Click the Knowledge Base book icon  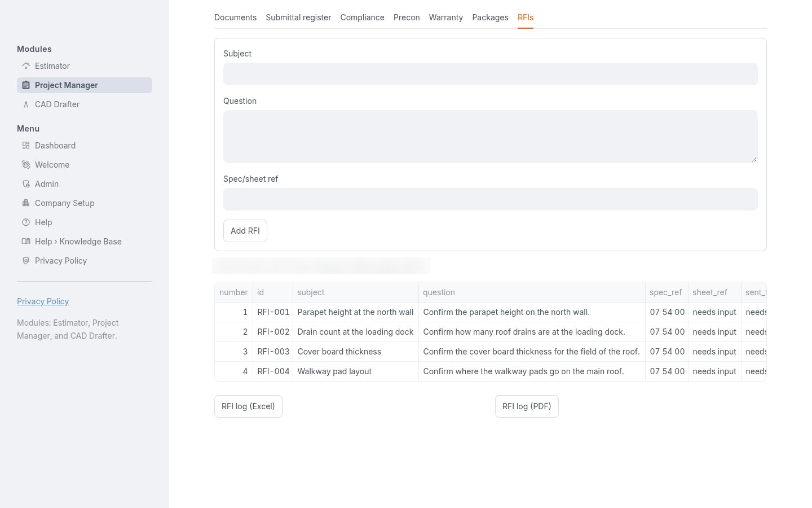coord(26,242)
